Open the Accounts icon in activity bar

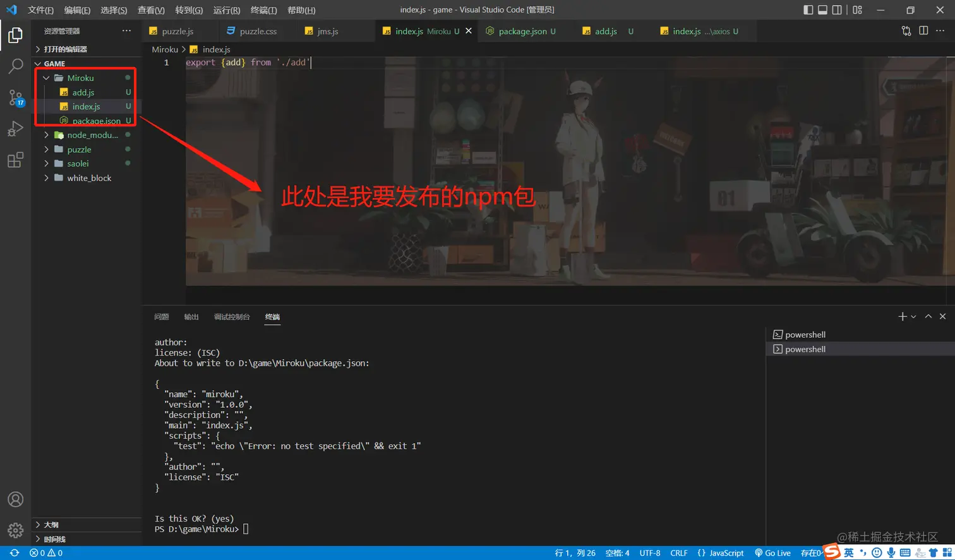[x=15, y=499]
